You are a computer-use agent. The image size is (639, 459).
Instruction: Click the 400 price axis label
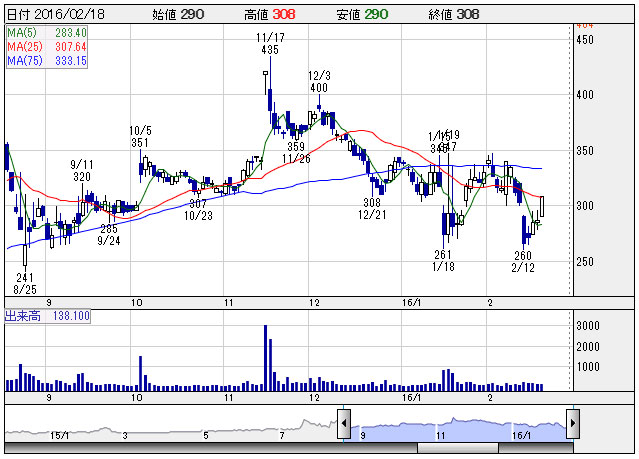[x=585, y=95]
